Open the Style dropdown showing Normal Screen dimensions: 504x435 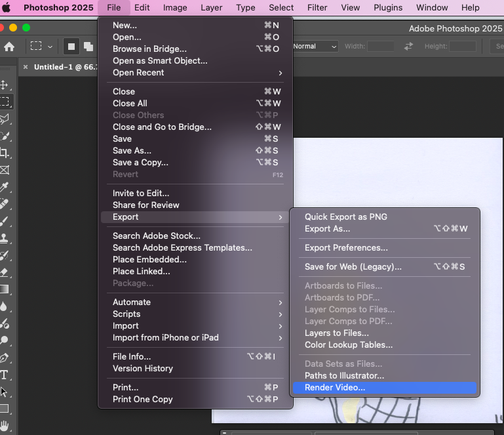[x=315, y=47]
